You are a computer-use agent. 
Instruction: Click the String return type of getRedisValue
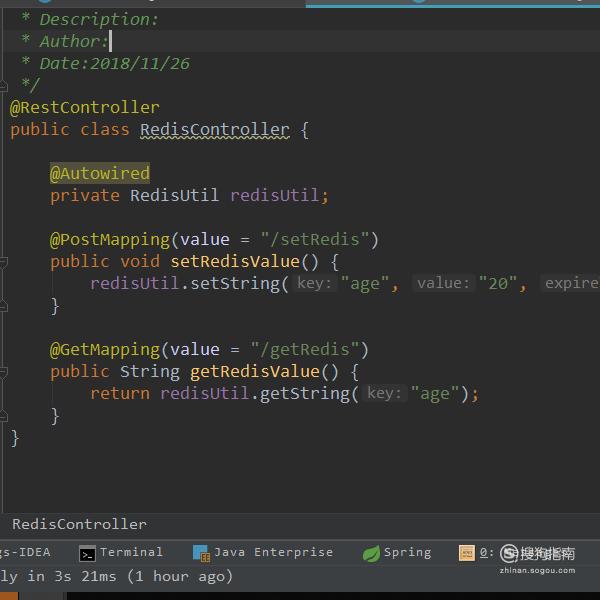pos(150,372)
